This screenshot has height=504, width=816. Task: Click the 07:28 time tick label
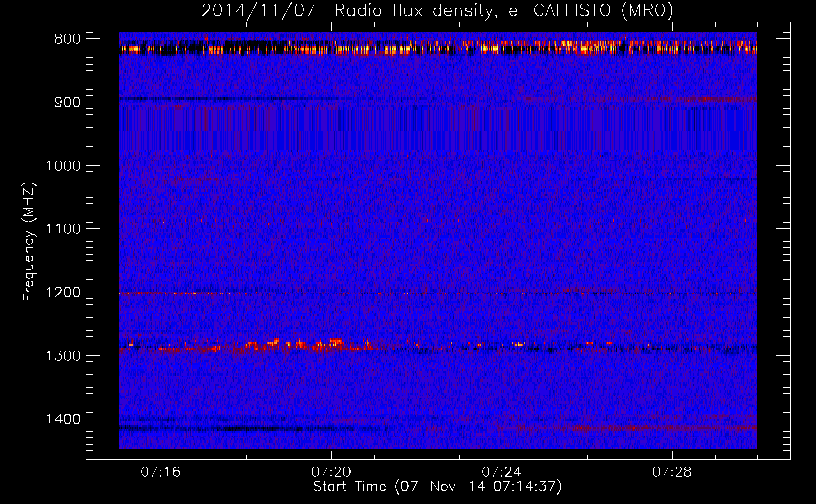[672, 472]
